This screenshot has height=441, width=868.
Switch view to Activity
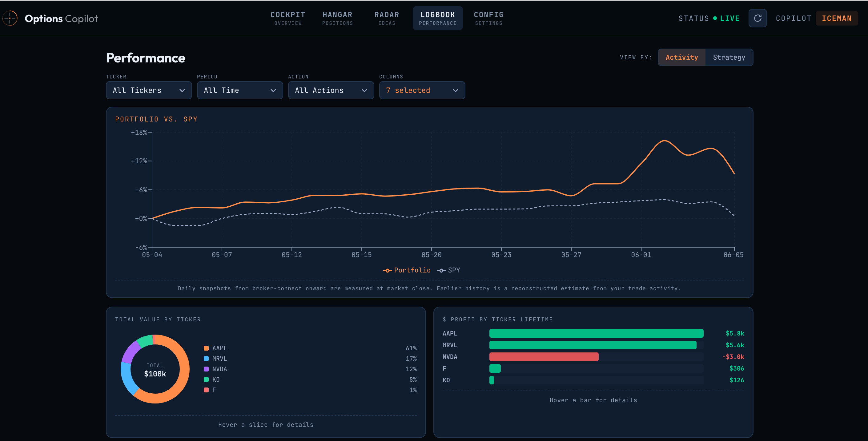[682, 57]
